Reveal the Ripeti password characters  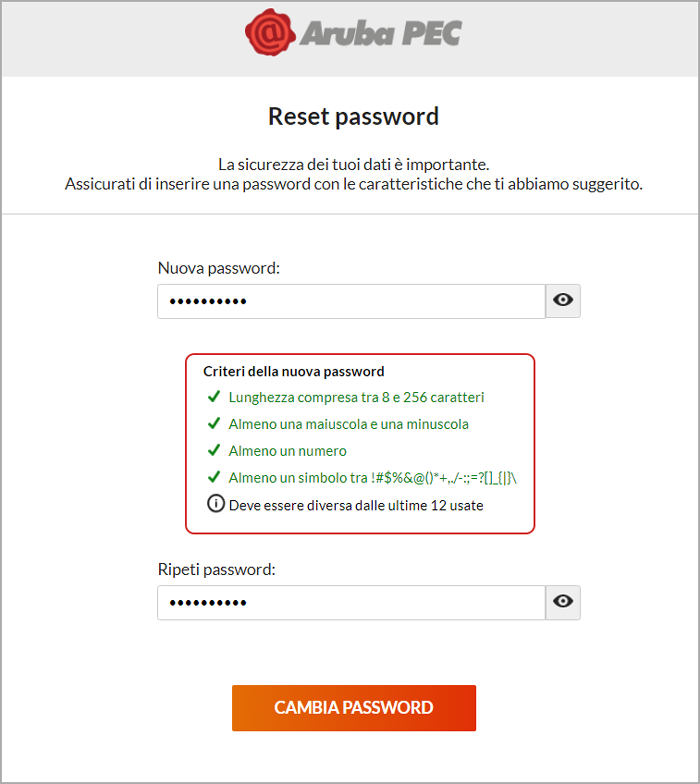[563, 602]
